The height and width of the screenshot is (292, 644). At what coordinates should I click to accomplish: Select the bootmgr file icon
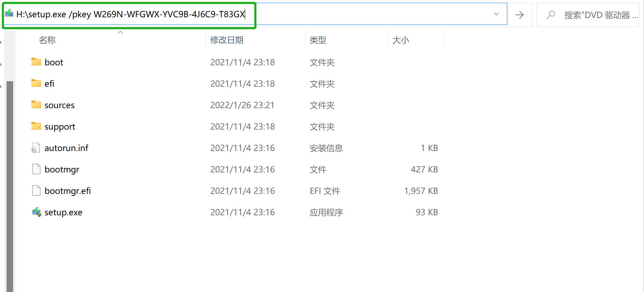click(x=36, y=169)
